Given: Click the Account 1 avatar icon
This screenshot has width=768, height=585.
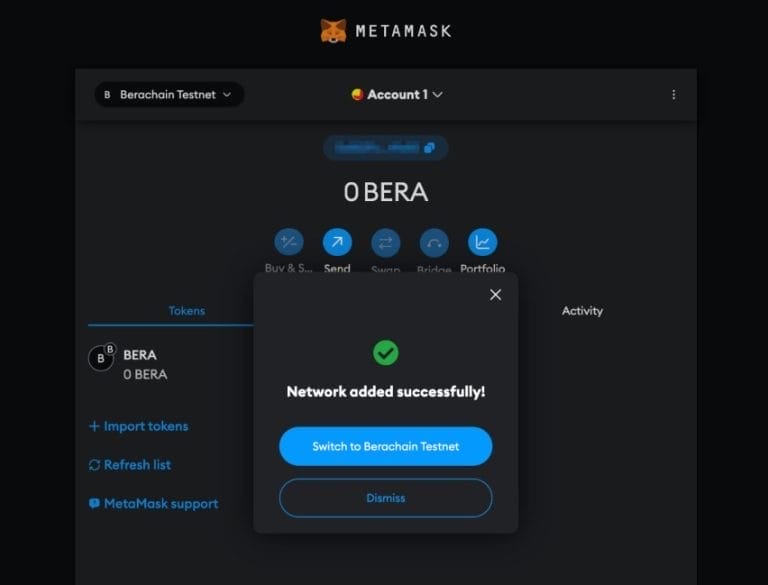Looking at the screenshot, I should coord(357,94).
